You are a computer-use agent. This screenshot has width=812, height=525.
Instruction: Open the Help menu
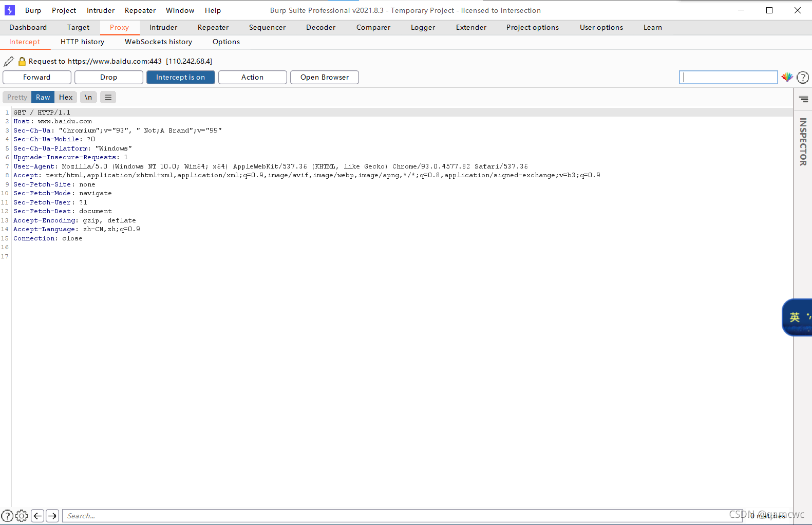pyautogui.click(x=213, y=10)
